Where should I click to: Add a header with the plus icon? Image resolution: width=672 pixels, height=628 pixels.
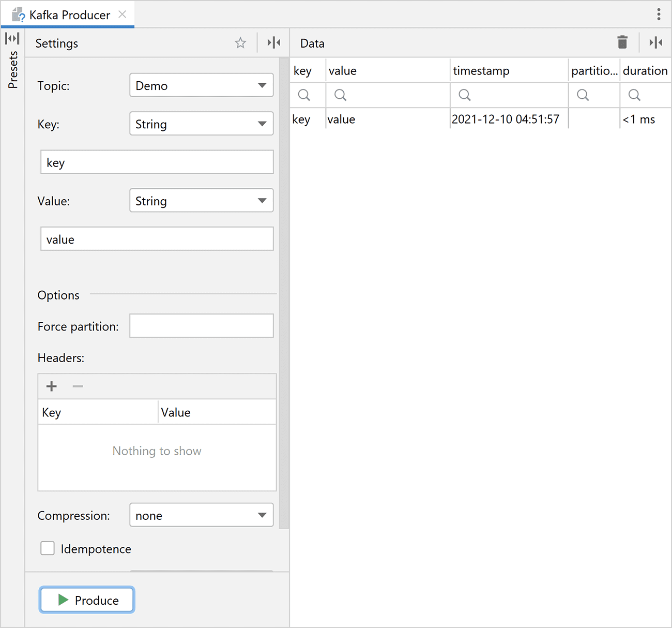click(52, 386)
